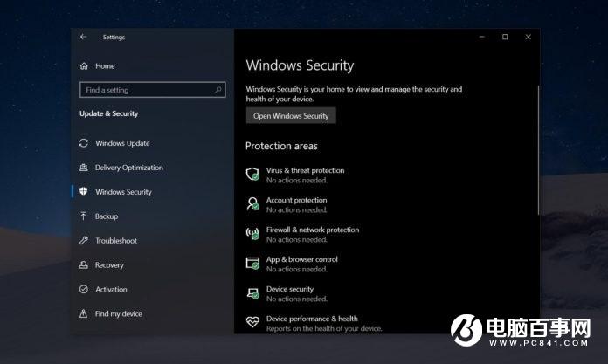The height and width of the screenshot is (364, 608).
Task: Click the Windows Update refresh icon
Action: coord(84,143)
